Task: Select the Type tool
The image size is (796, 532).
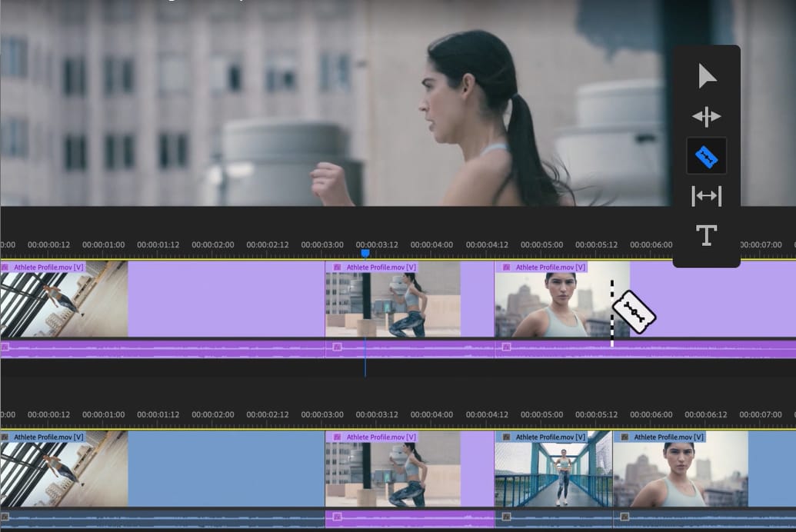Action: click(x=707, y=236)
